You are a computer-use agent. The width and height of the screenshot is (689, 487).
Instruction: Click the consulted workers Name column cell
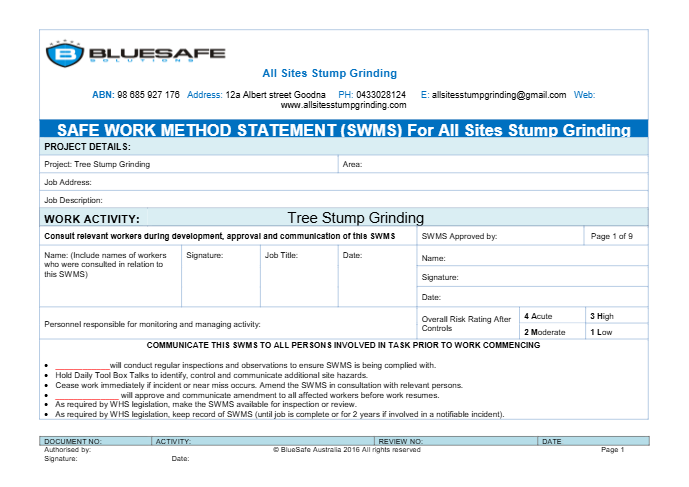pyautogui.click(x=110, y=276)
